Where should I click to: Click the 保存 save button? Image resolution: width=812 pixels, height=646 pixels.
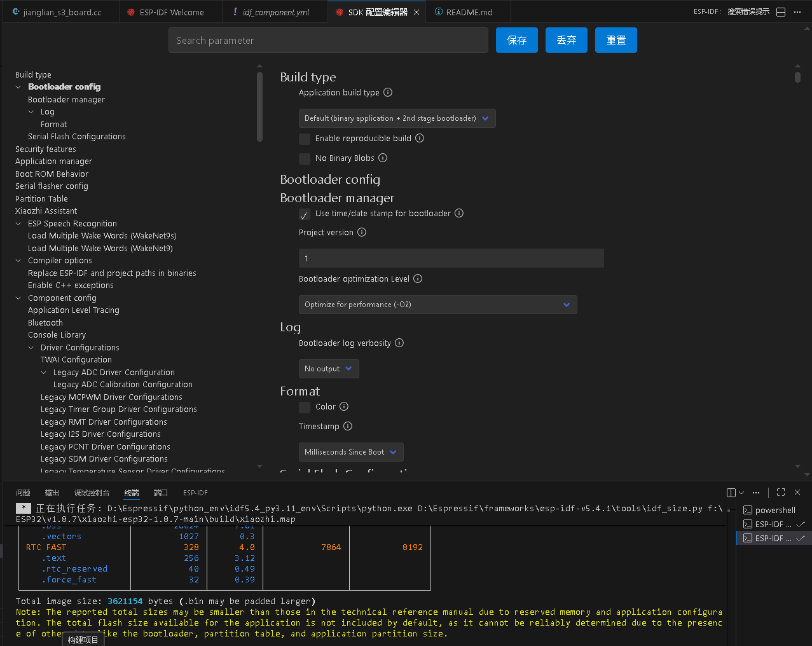point(517,40)
